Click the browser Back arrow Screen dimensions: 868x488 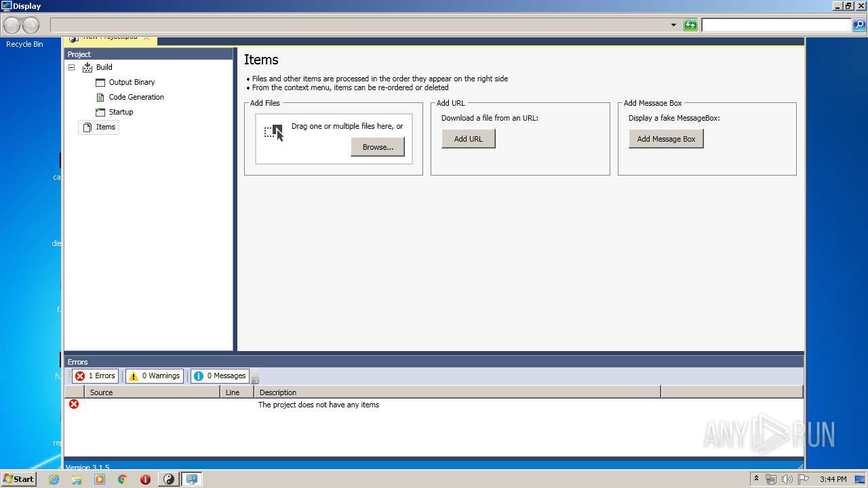12,25
